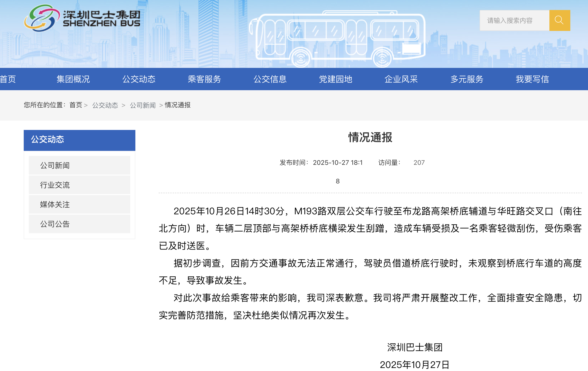Open 公司公告 from the sidebar list
The height and width of the screenshot is (371, 588).
(x=55, y=224)
